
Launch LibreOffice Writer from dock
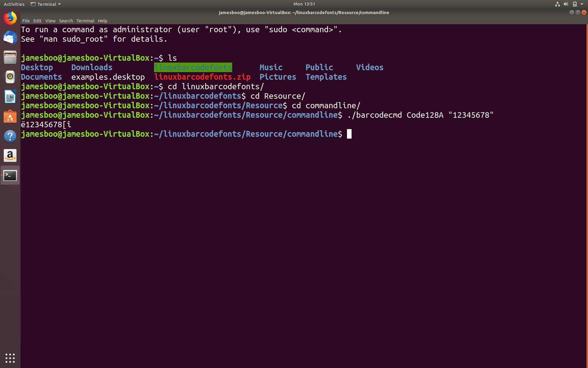tap(10, 97)
